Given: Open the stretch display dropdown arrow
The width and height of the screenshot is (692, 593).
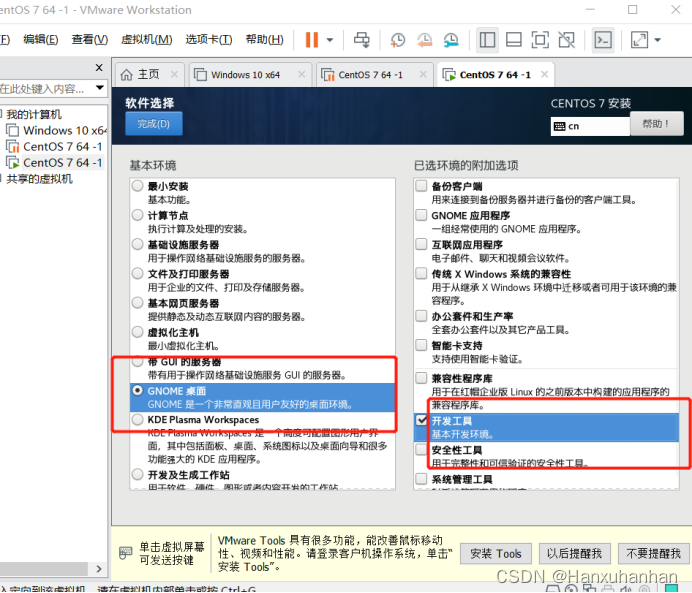Looking at the screenshot, I should point(658,40).
